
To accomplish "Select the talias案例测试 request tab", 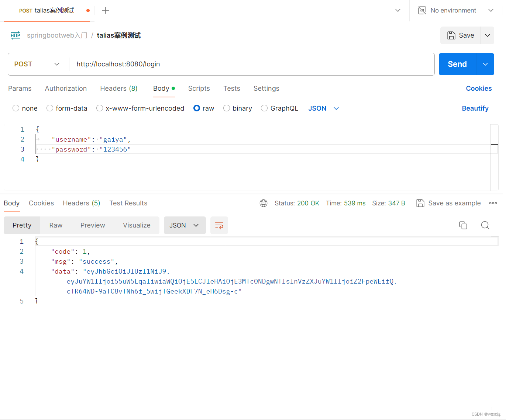I will tap(47, 10).
